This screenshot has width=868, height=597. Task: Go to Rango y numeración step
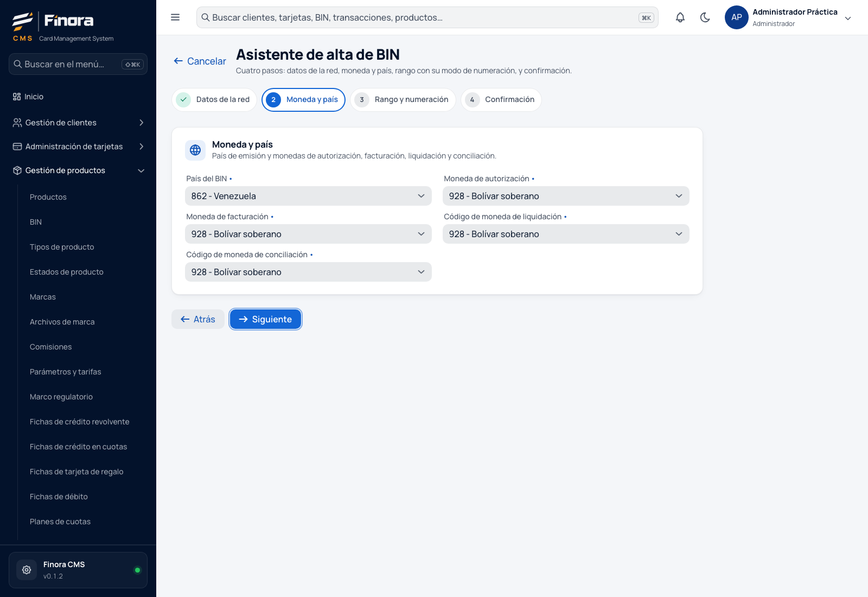(x=403, y=100)
